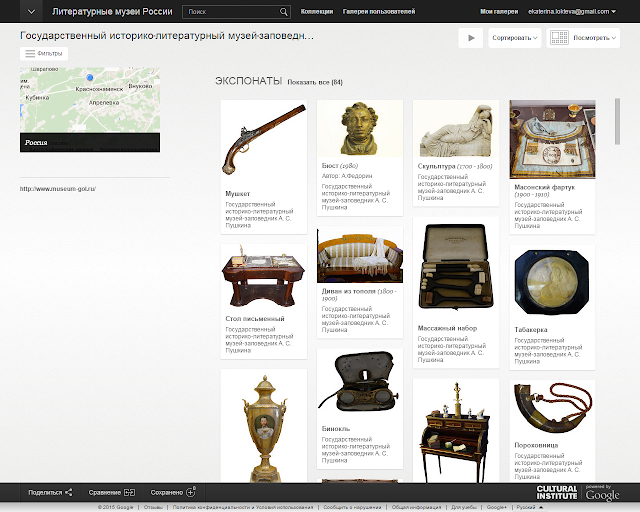Open the Бюст (1980) image
Screen dimensions: 640x512
tap(360, 128)
